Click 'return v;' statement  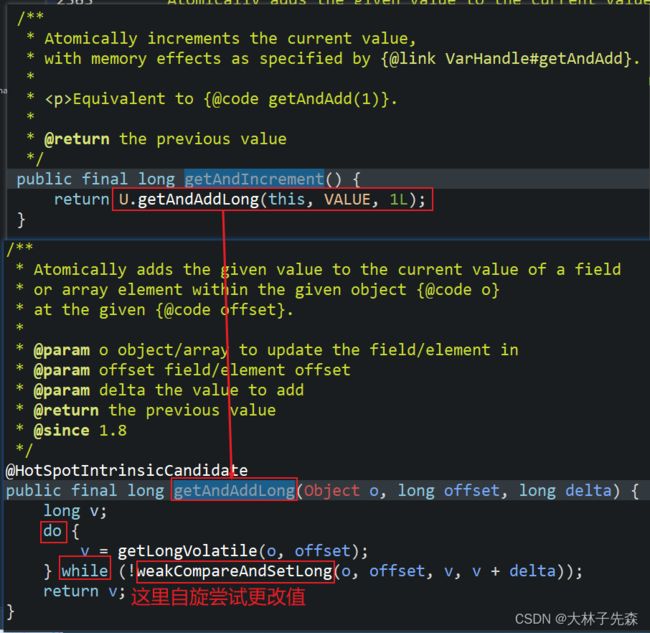coord(84,591)
